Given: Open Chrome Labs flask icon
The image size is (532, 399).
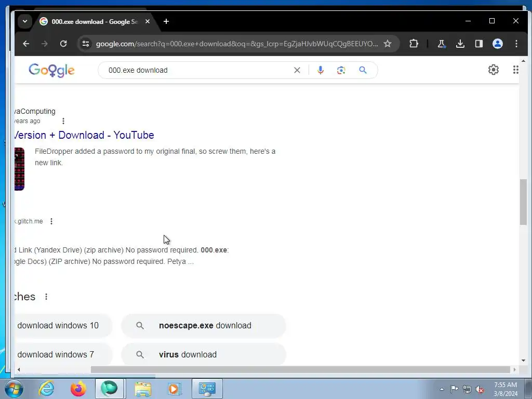Looking at the screenshot, I should 442,44.
